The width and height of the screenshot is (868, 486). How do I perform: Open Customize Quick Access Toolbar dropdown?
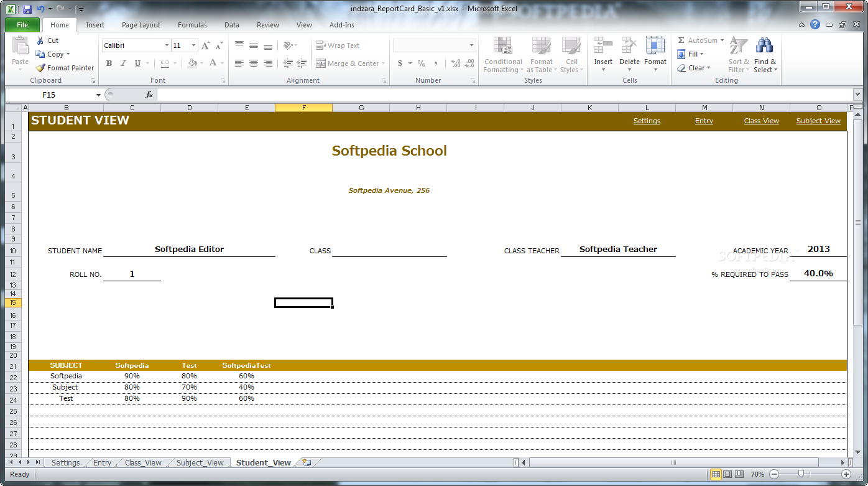(x=81, y=9)
